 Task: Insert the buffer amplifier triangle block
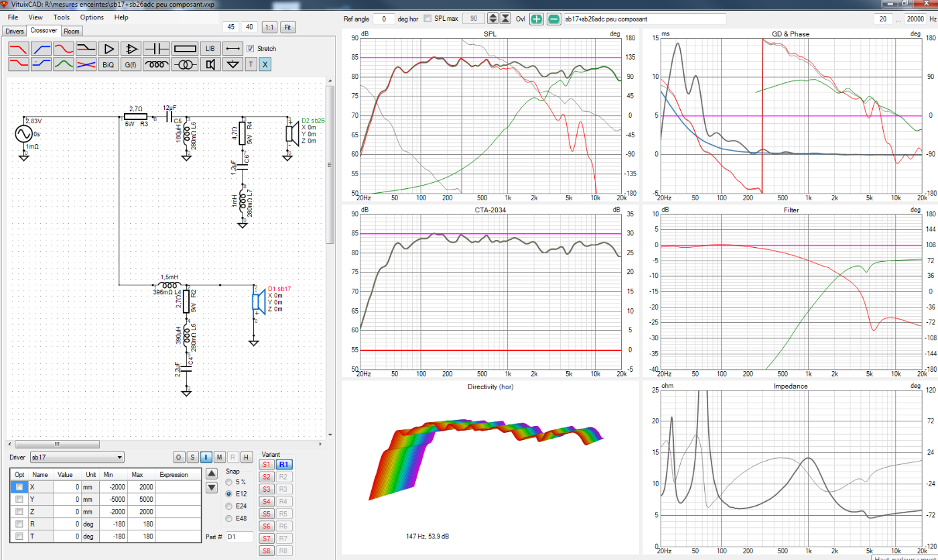(107, 49)
